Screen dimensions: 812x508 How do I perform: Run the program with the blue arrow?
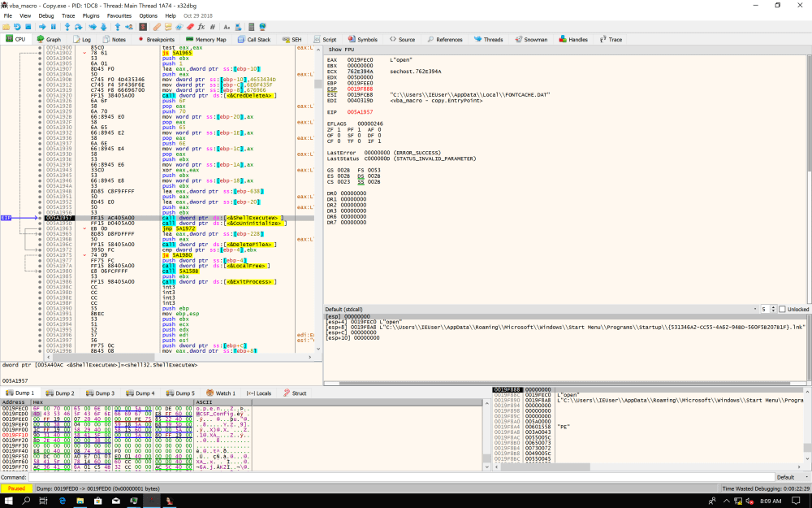point(42,26)
